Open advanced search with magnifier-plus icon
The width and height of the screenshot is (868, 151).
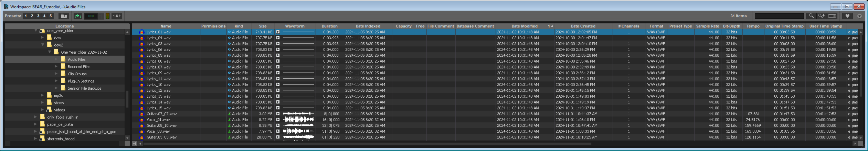click(821, 16)
